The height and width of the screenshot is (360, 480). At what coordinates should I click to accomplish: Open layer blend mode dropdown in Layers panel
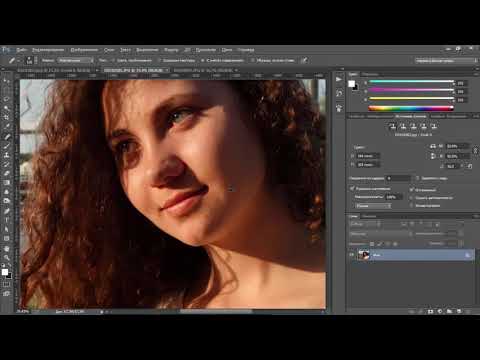[x=380, y=234]
